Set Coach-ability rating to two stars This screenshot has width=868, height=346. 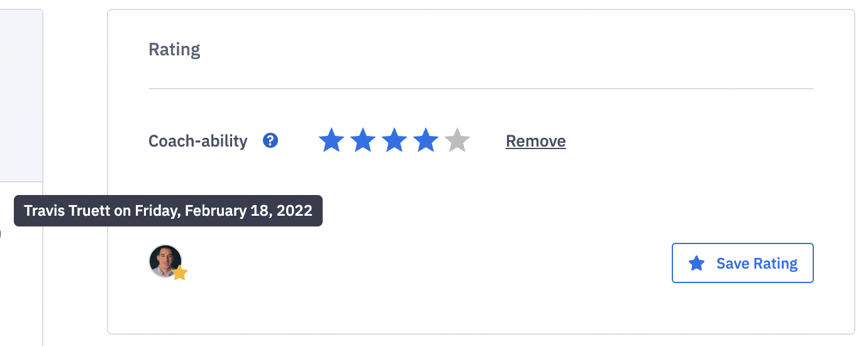point(363,140)
